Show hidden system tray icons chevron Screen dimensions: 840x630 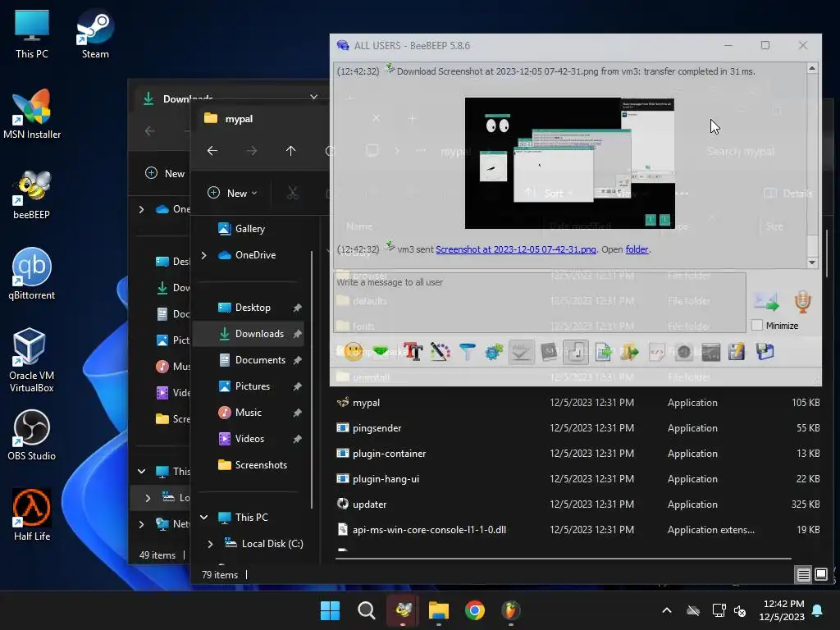coord(666,610)
